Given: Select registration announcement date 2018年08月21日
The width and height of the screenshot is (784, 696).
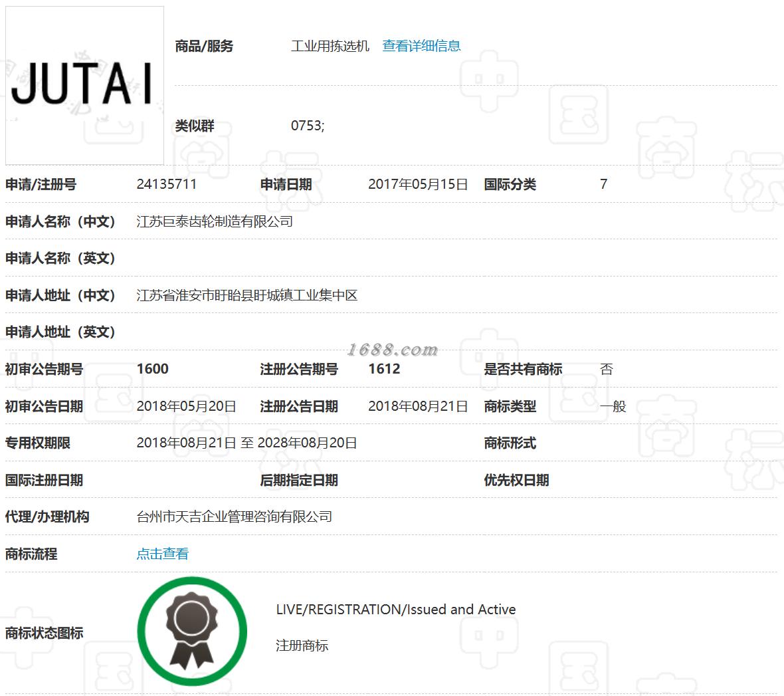Looking at the screenshot, I should click(x=418, y=406).
